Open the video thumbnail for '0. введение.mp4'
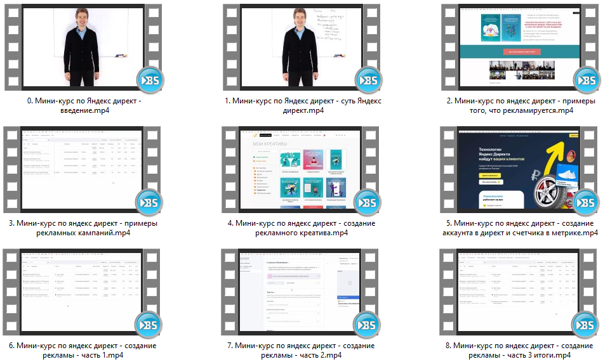Screen dimensions: 603x364 (x=83, y=48)
